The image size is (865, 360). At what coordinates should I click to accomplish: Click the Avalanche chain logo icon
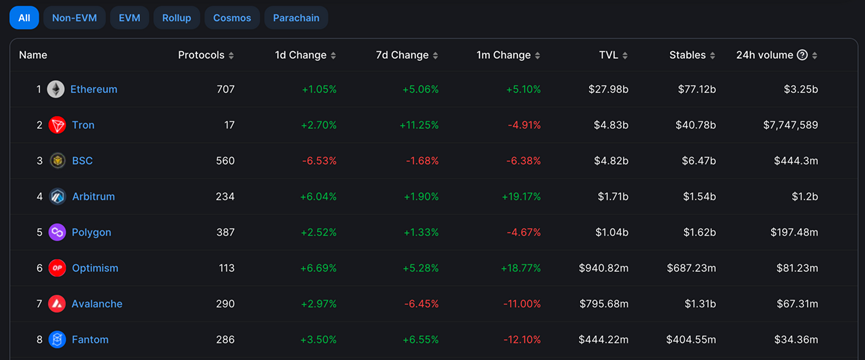pyautogui.click(x=57, y=304)
